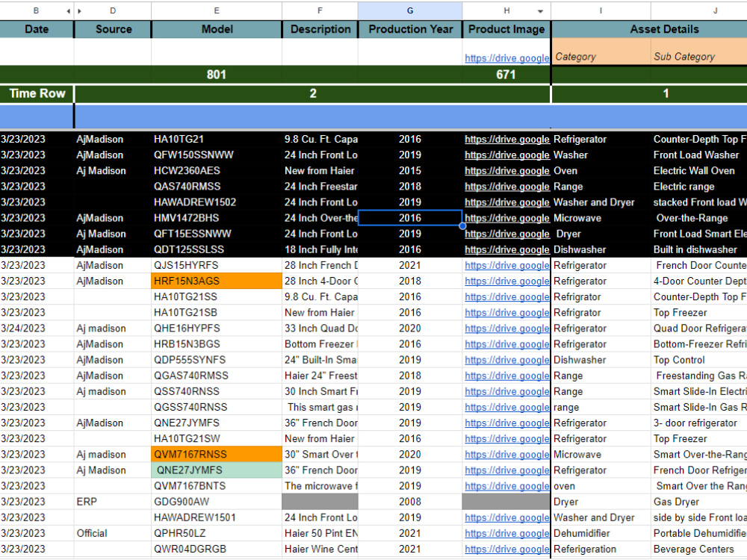Open drive link for HCW2360AES row

point(507,170)
